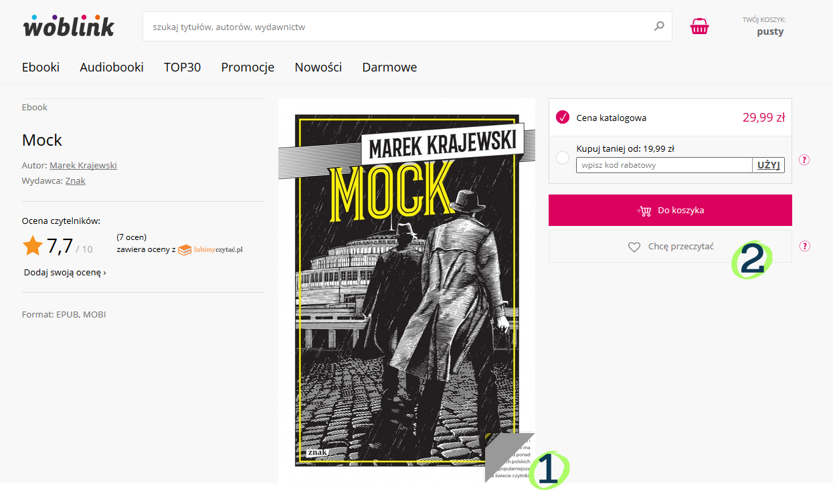Click the Ebook category label
The image size is (833, 504).
35,107
